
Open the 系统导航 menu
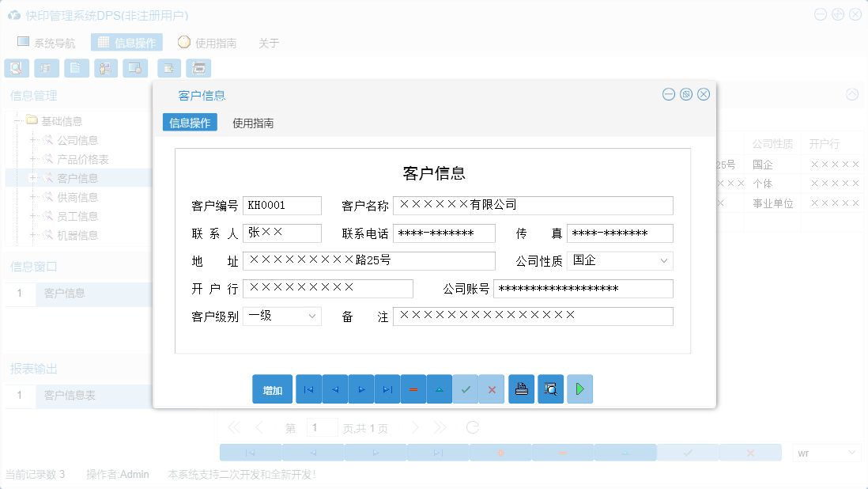pyautogui.click(x=47, y=42)
